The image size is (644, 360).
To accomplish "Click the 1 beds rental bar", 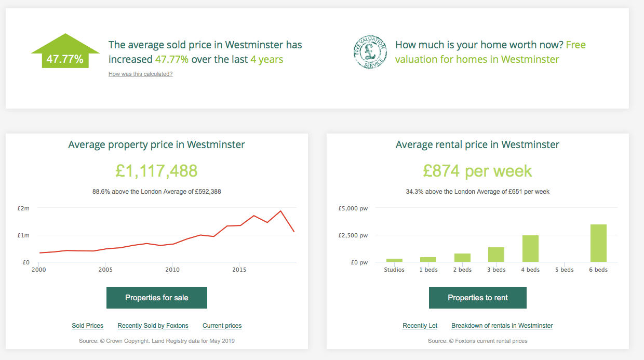I will point(428,259).
